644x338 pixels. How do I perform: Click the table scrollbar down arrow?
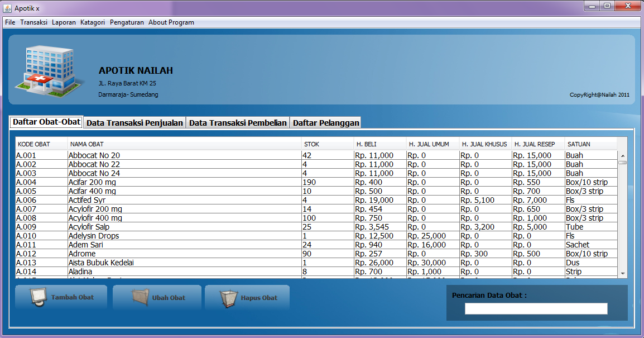pos(623,273)
